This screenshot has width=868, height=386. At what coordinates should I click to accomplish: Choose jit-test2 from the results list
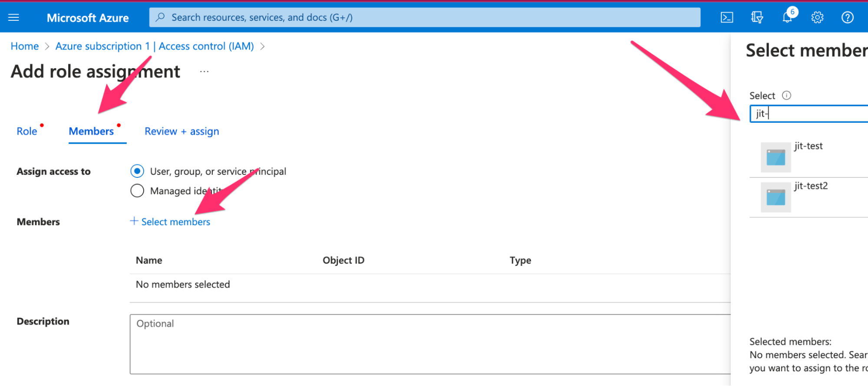click(x=809, y=197)
